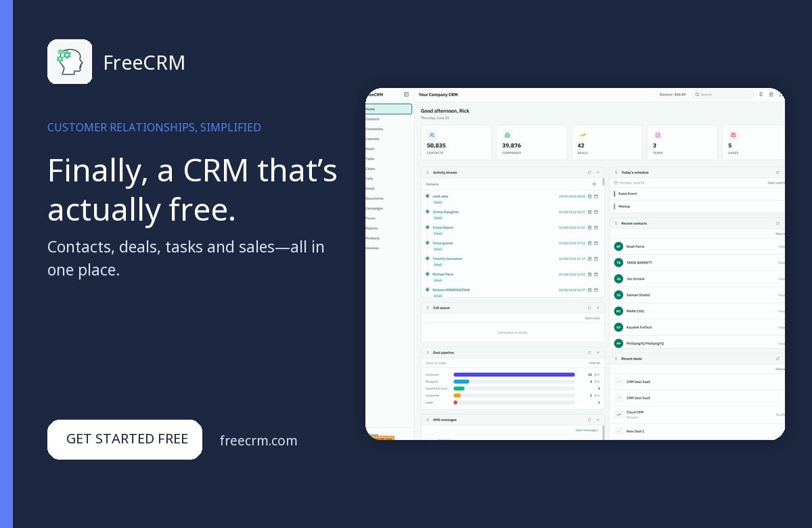The height and width of the screenshot is (528, 812).
Task: Open mark alba in Activity stream
Action: (x=440, y=196)
